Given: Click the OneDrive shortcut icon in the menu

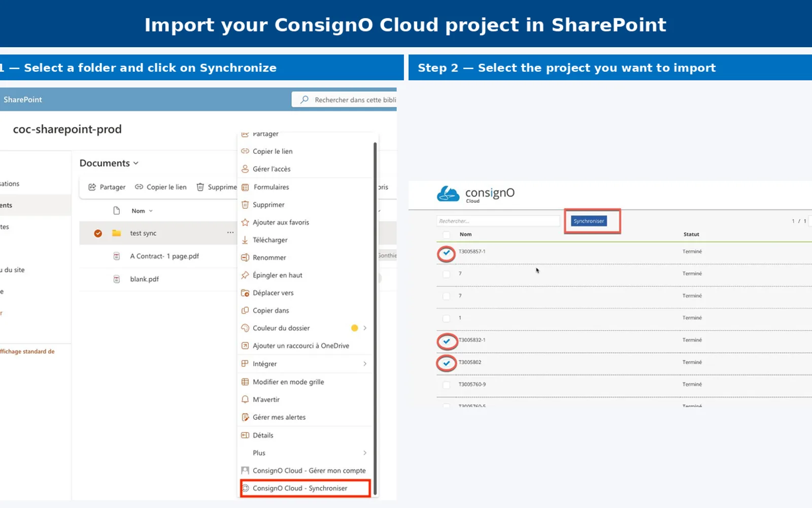Looking at the screenshot, I should click(245, 346).
